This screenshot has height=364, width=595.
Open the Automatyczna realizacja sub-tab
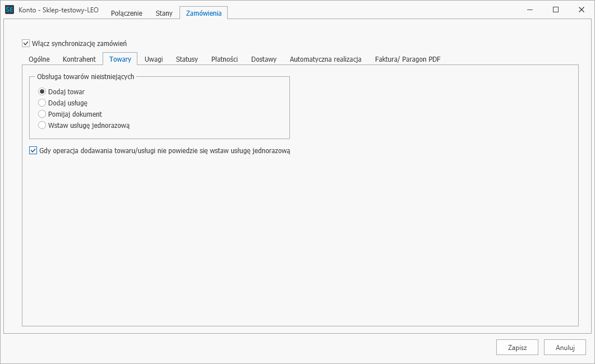326,59
